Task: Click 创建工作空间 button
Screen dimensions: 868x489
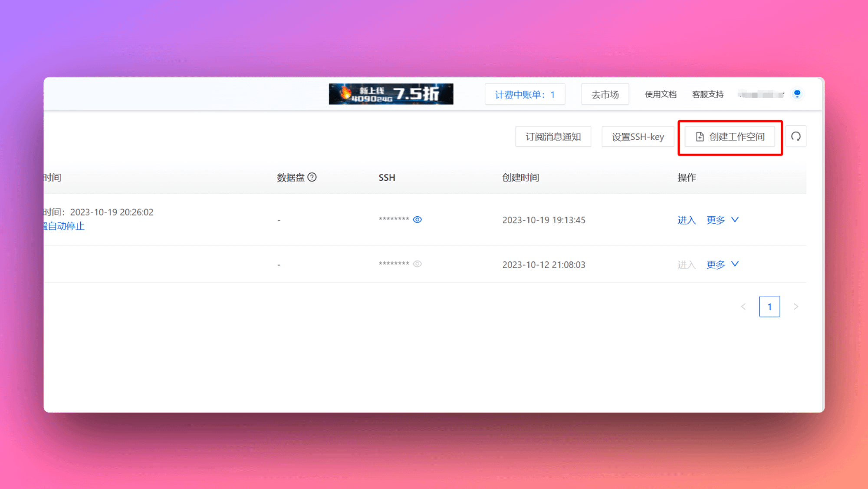Action: (x=730, y=137)
